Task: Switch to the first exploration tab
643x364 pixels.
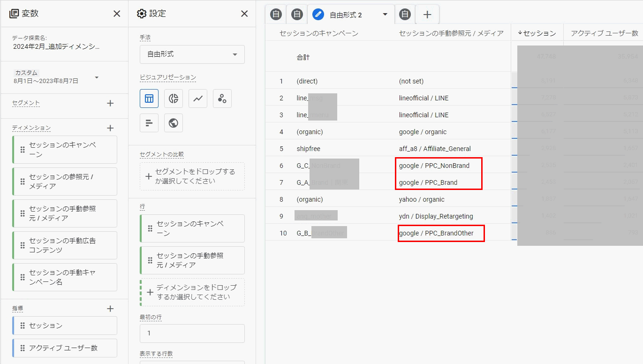Action: click(x=277, y=15)
